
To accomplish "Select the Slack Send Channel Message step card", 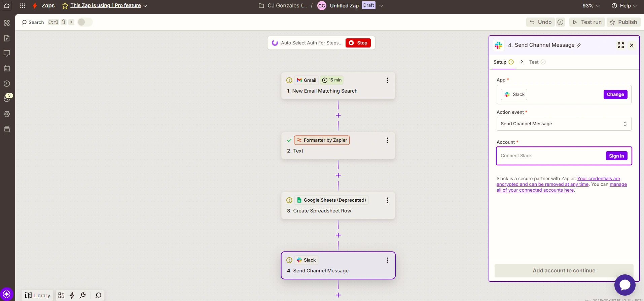I will (338, 265).
